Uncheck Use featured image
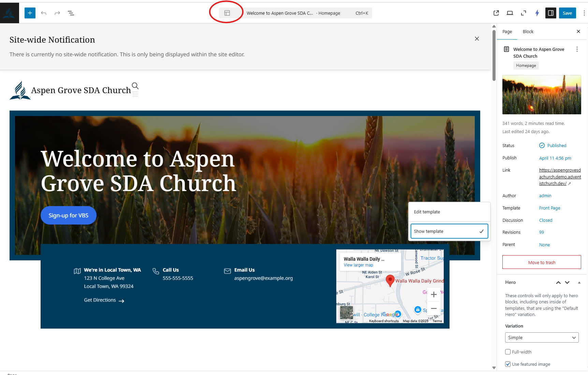This screenshot has width=588, height=375. [x=508, y=364]
